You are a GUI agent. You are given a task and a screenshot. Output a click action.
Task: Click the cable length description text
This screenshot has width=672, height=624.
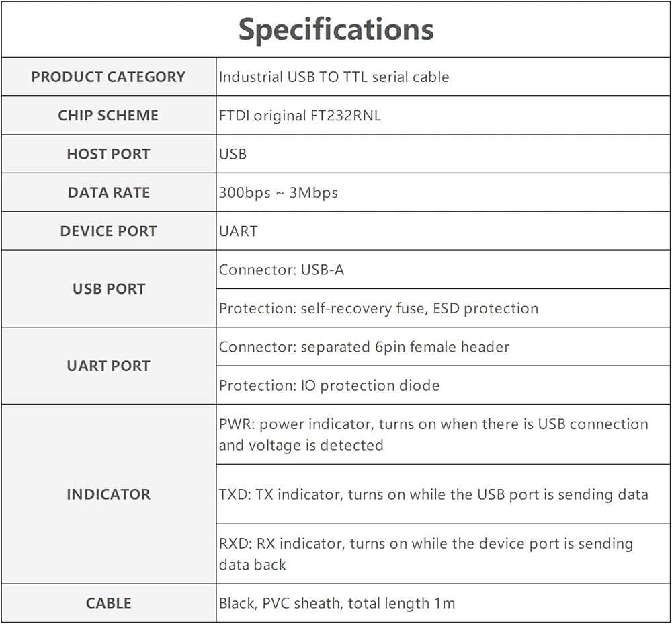[x=337, y=603]
